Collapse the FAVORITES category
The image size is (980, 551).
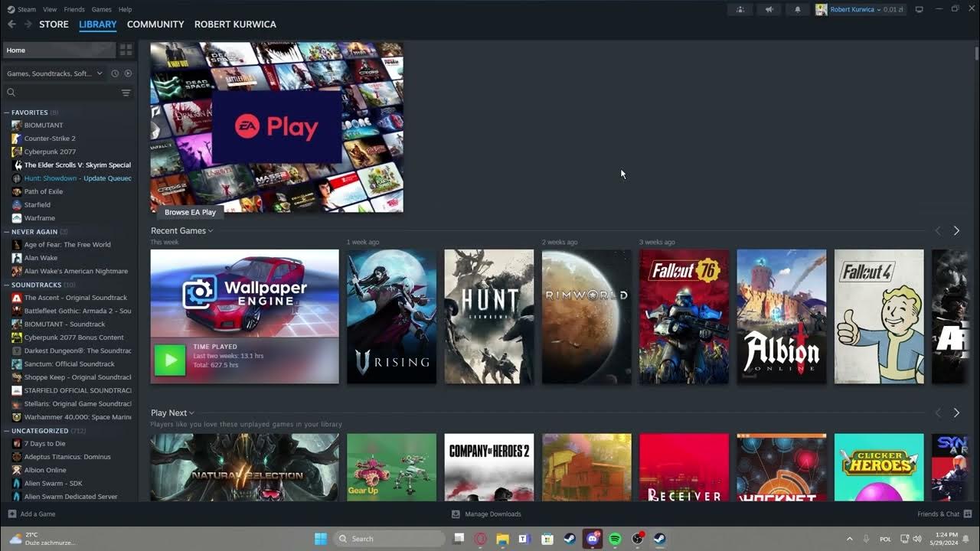tap(7, 112)
